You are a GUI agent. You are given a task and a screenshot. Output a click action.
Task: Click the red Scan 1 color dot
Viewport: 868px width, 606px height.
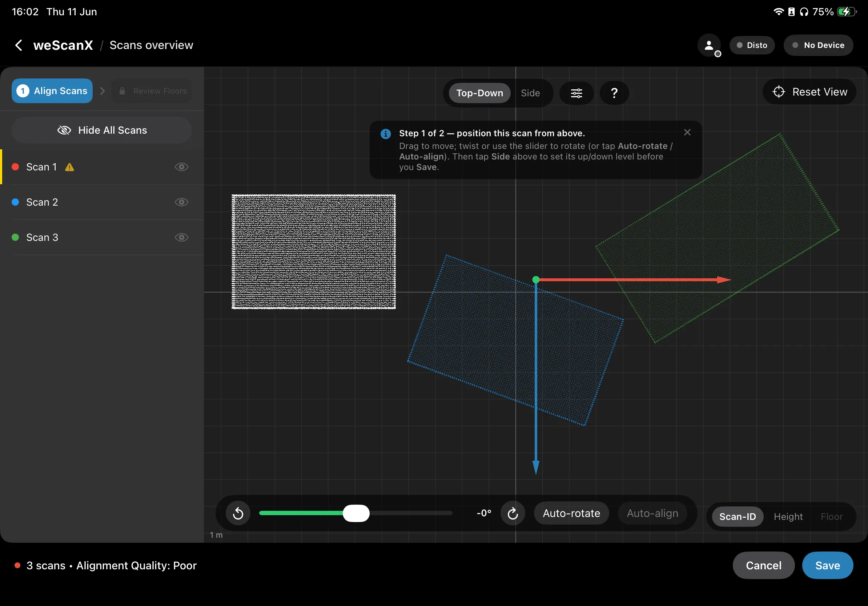coord(16,167)
